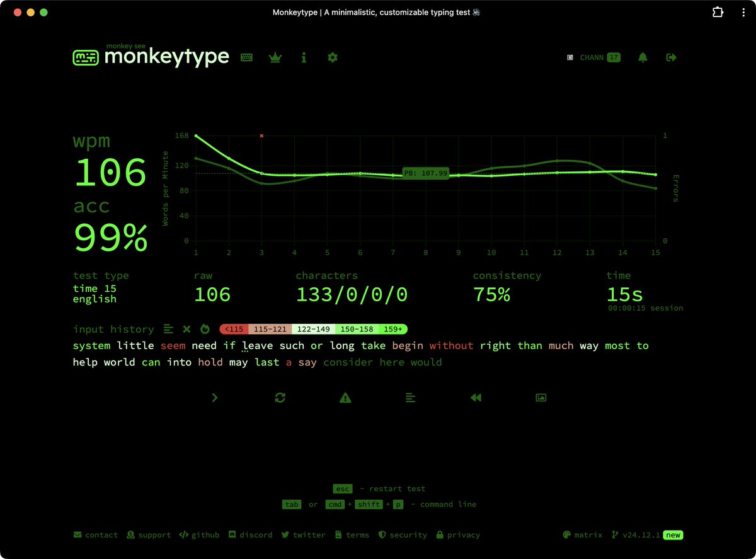Click the word 'seem' in history
The width and height of the screenshot is (756, 559).
pos(173,345)
